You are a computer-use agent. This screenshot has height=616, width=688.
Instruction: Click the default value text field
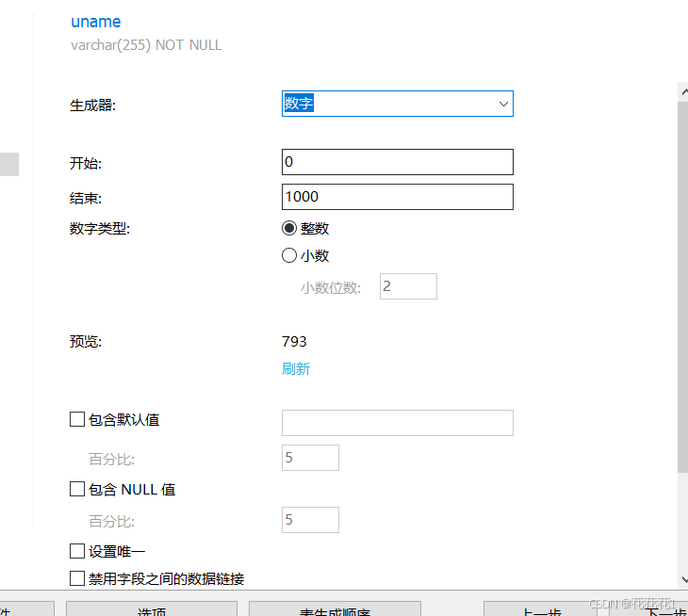(x=397, y=423)
